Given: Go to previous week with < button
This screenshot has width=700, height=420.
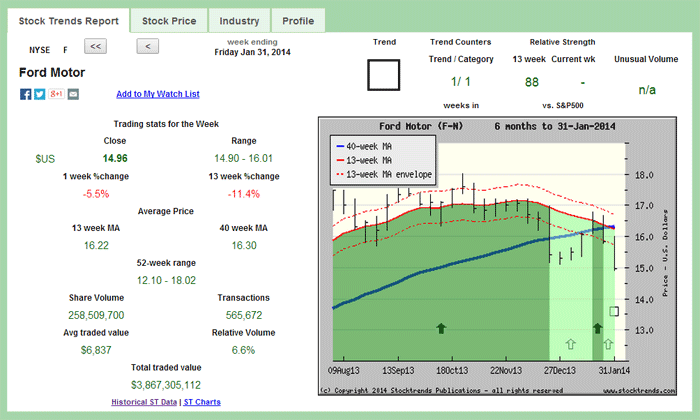Looking at the screenshot, I should coord(147,46).
